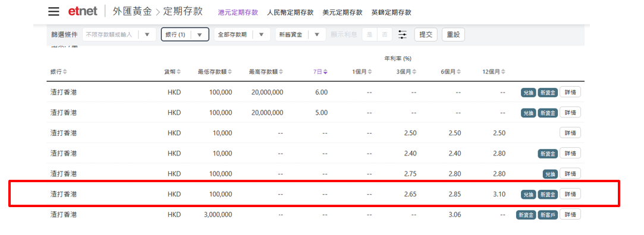Open the deposit amount dropdown arrow
Image resolution: width=644 pixels, height=235 pixels.
(147, 35)
